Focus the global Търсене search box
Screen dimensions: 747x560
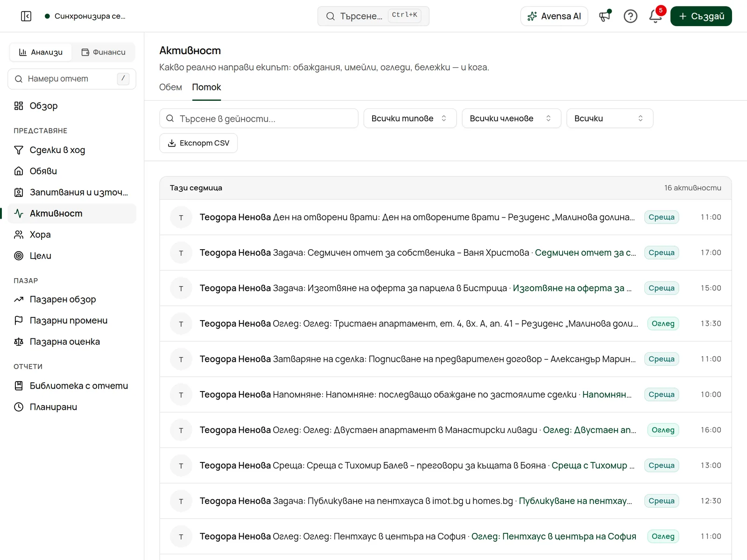[373, 16]
